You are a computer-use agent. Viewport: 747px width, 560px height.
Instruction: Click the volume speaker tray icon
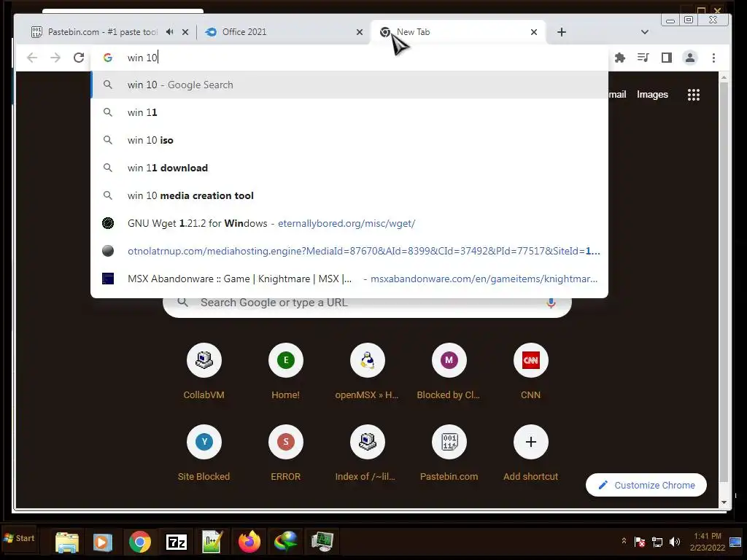675,542
